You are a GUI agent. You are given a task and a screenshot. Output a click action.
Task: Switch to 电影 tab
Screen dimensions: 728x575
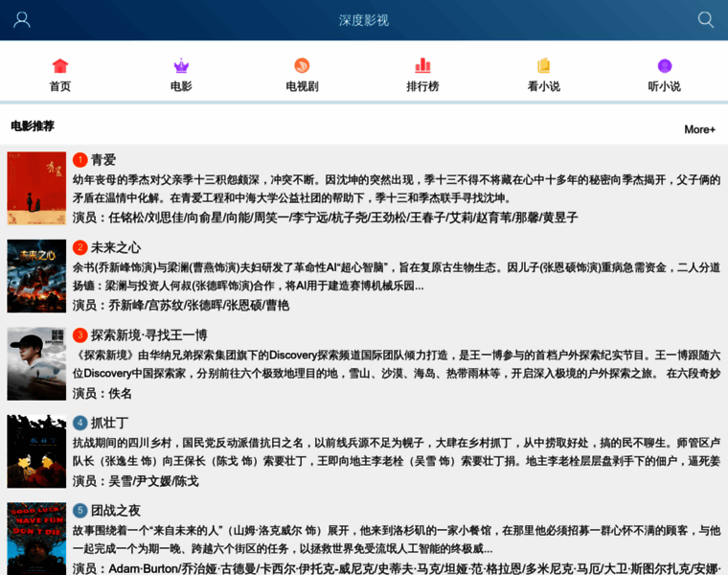[181, 86]
